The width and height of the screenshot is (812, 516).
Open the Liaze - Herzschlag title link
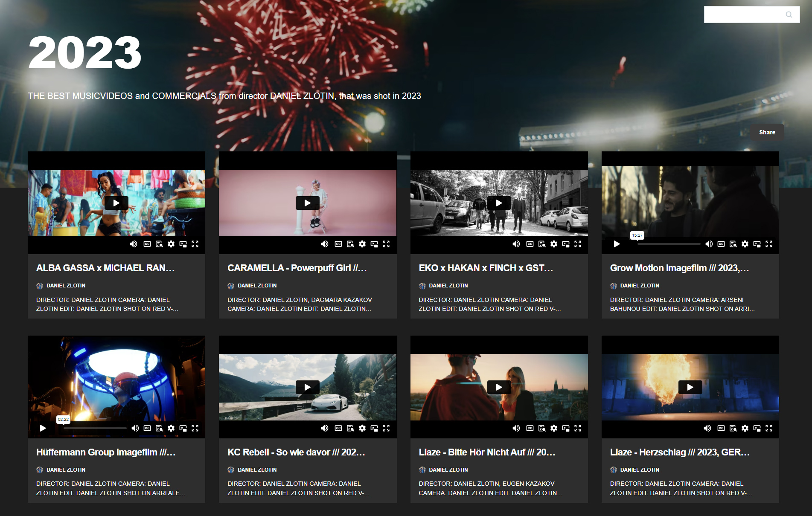680,452
